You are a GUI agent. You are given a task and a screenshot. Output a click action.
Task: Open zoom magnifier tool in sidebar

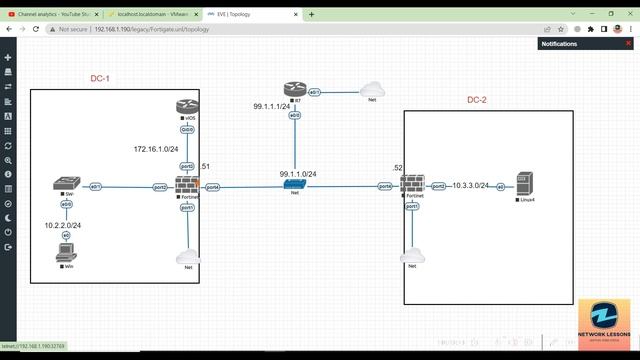[8, 160]
